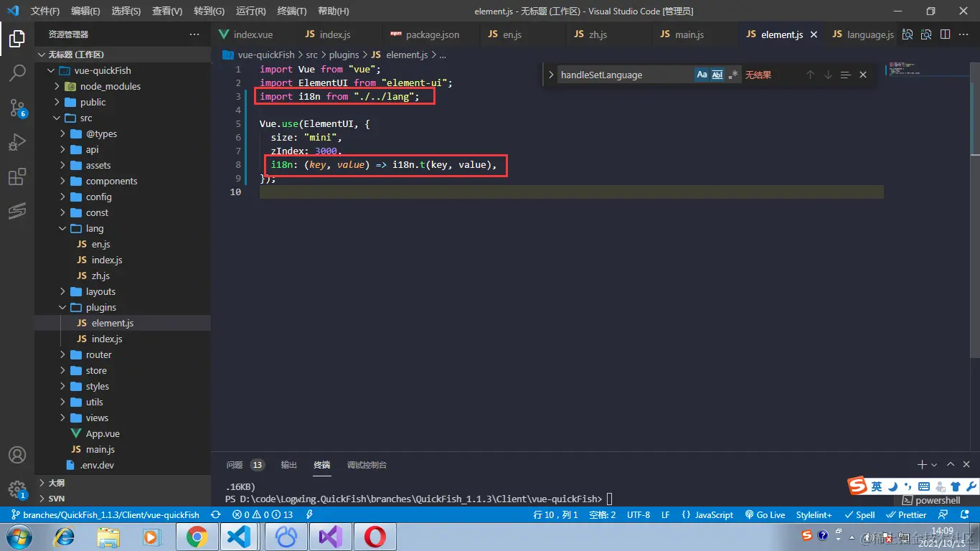Open zh.js in the lang folder
The height and width of the screenshot is (551, 980).
(100, 275)
